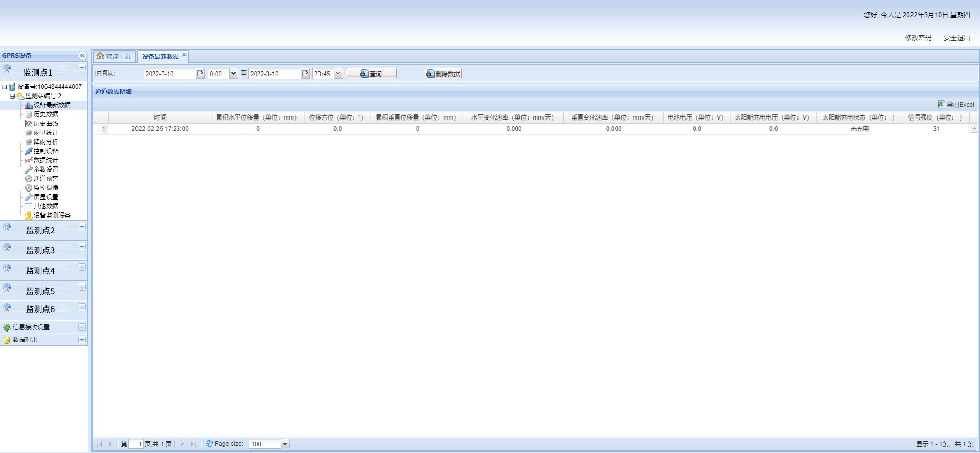Viewport: 980px width, 453px height.
Task: Click the start date field 2022-3-10
Action: [170, 74]
